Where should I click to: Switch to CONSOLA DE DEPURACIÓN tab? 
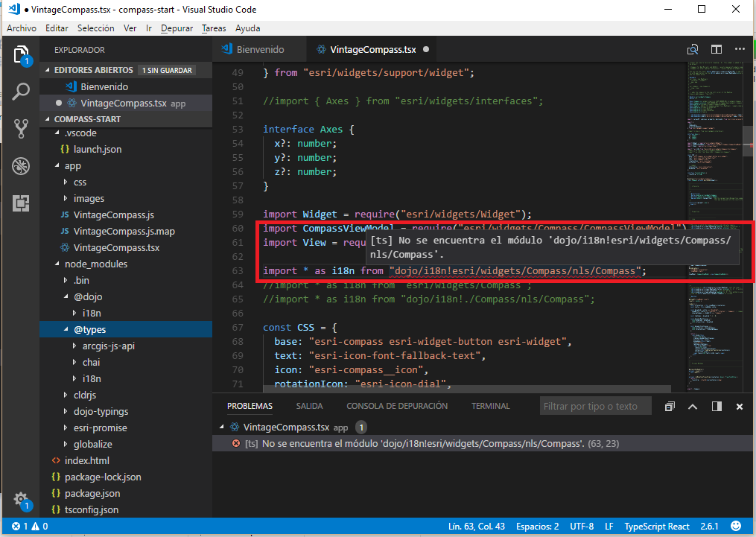click(397, 407)
